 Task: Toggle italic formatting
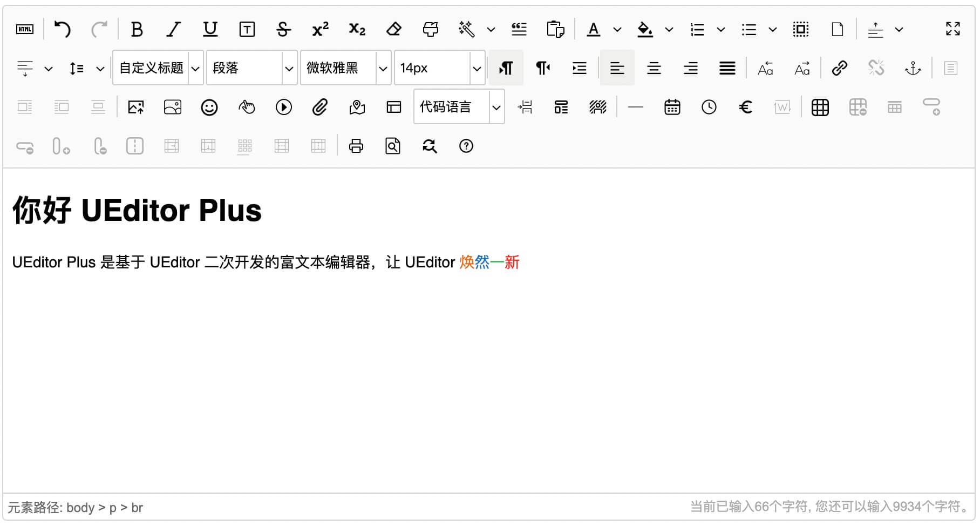174,29
